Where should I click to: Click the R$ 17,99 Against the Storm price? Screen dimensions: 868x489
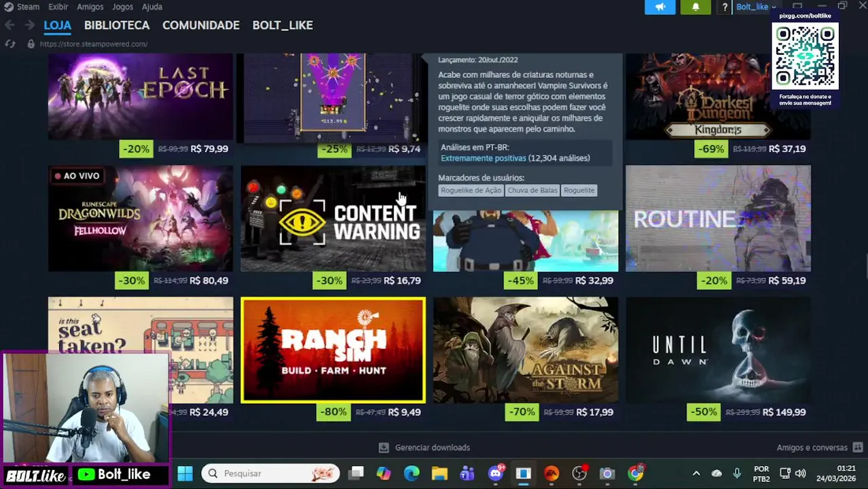pyautogui.click(x=594, y=412)
